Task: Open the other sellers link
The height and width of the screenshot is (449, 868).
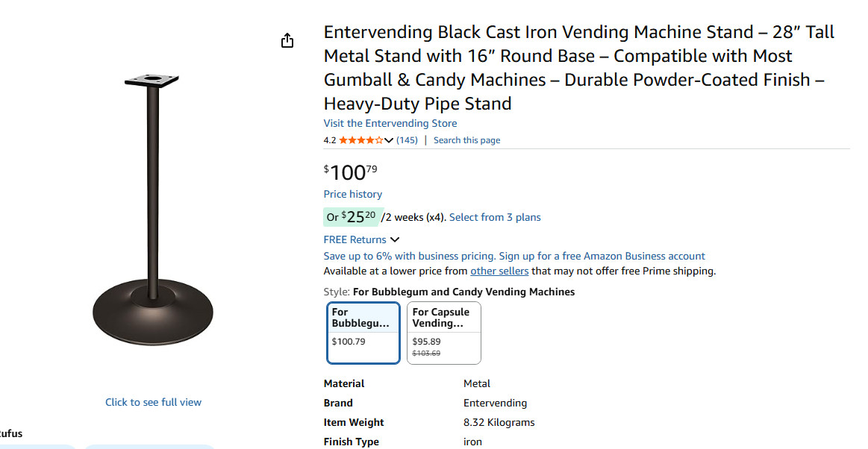Action: click(499, 271)
